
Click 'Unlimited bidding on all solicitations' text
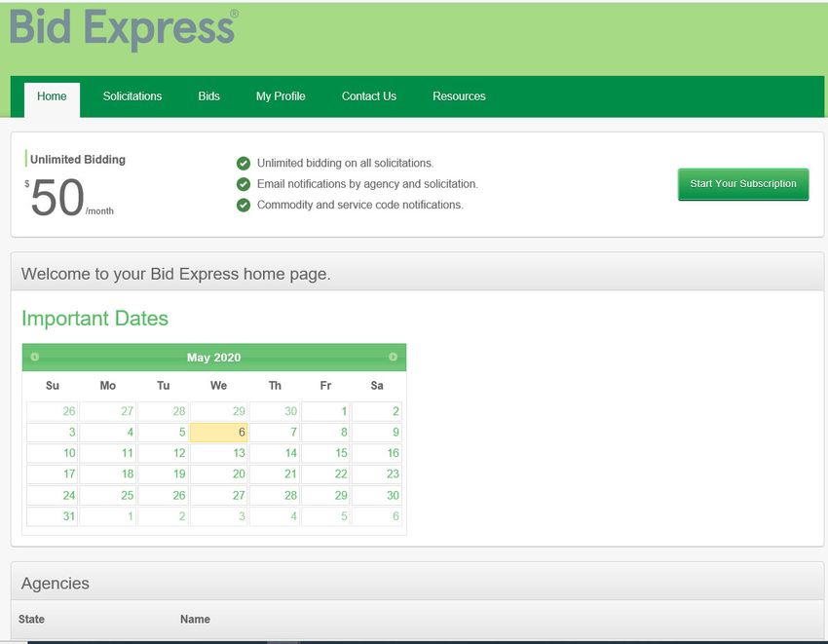pyautogui.click(x=346, y=164)
